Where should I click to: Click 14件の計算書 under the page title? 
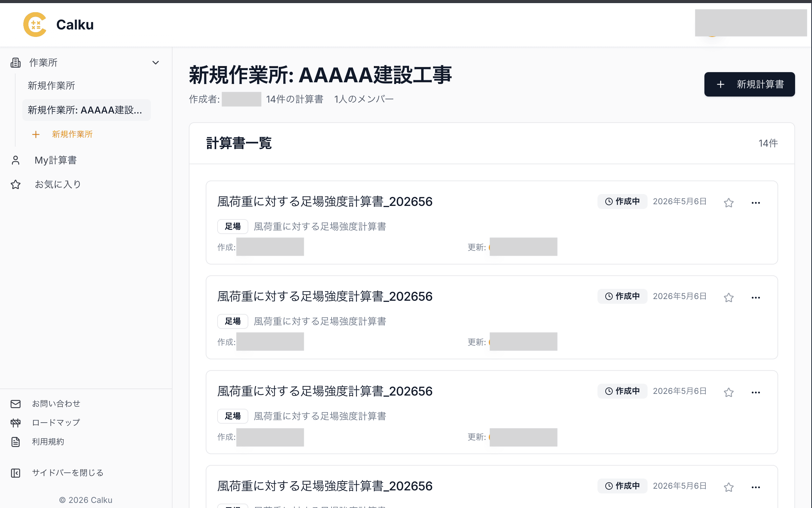click(x=295, y=99)
